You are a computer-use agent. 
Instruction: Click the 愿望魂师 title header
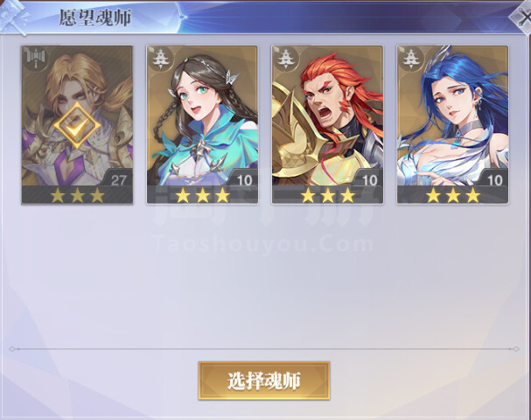[x=95, y=17]
